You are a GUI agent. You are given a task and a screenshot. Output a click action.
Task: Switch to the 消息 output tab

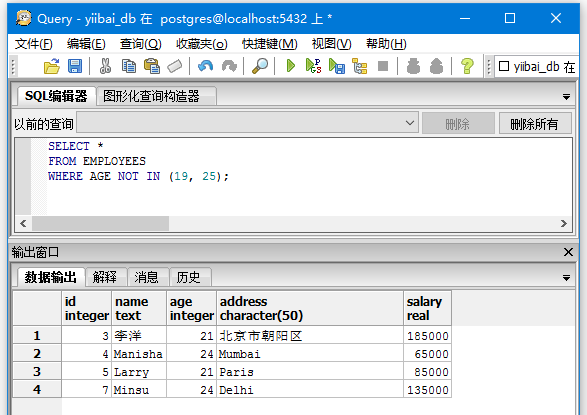(x=146, y=277)
